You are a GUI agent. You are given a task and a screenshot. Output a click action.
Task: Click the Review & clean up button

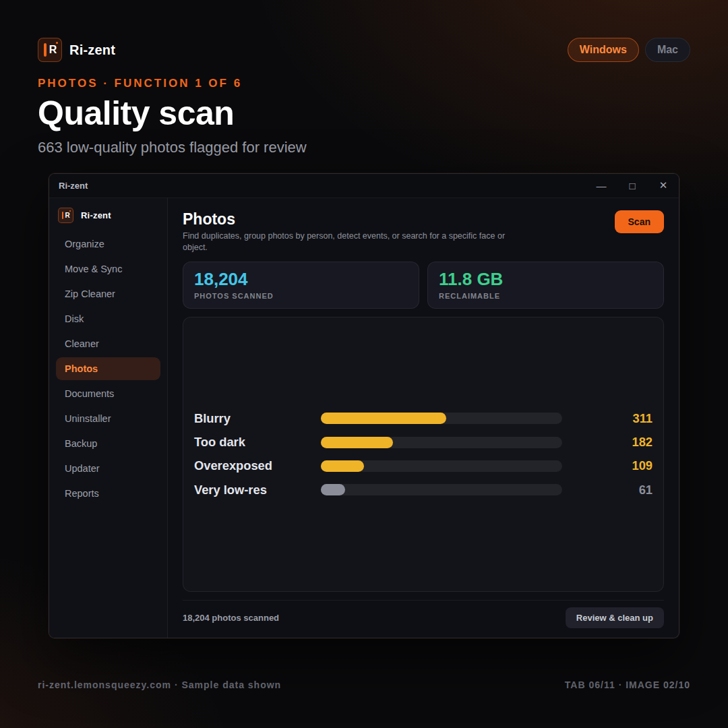(x=614, y=618)
